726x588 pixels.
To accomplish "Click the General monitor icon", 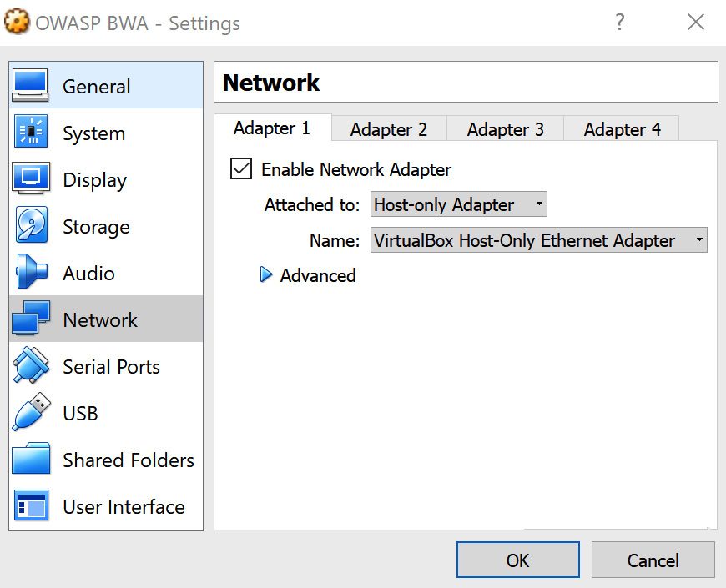I will pyautogui.click(x=31, y=86).
